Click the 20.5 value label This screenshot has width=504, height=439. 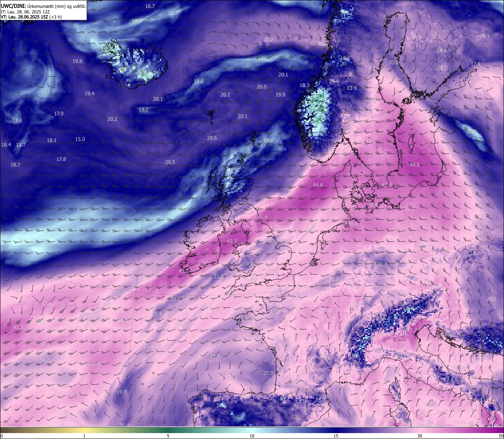coord(170,162)
